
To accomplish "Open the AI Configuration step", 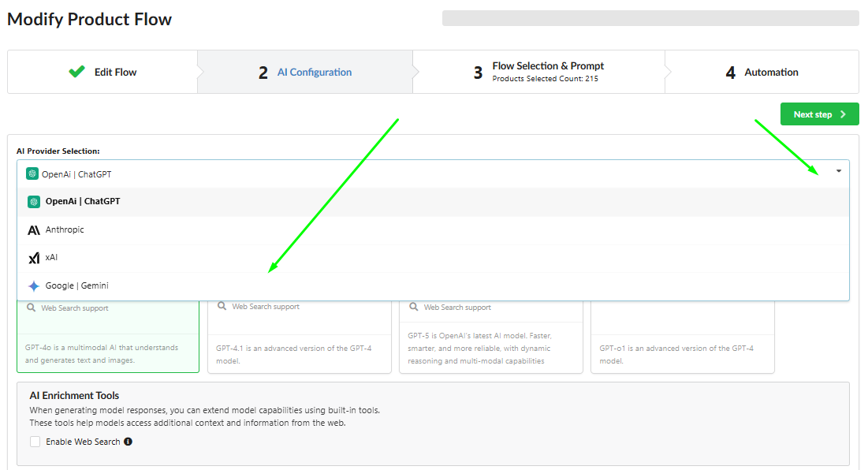I will 305,72.
